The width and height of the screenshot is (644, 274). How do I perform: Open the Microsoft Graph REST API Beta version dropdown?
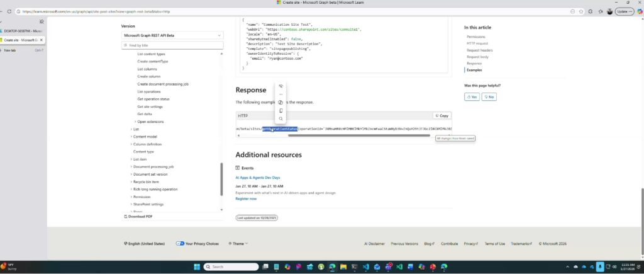click(x=172, y=36)
